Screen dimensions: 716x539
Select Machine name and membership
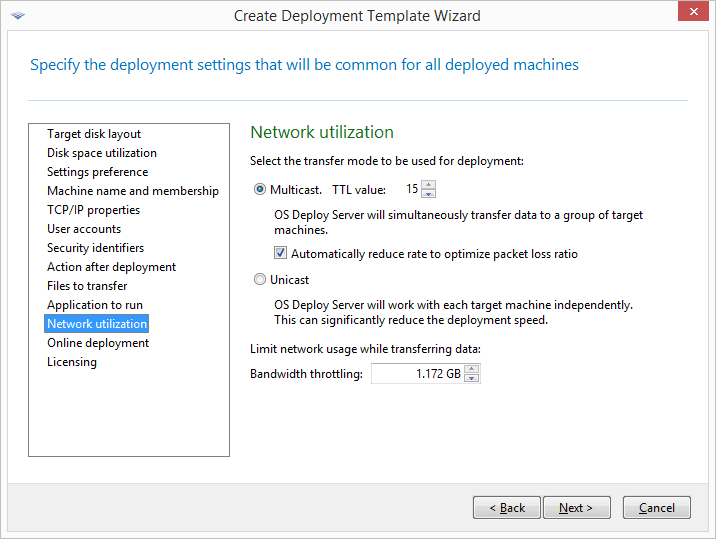(133, 191)
